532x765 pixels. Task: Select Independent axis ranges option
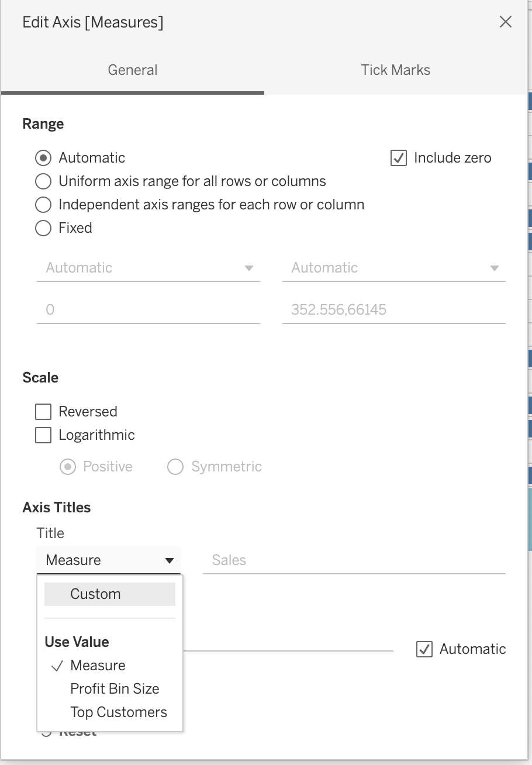(x=43, y=204)
